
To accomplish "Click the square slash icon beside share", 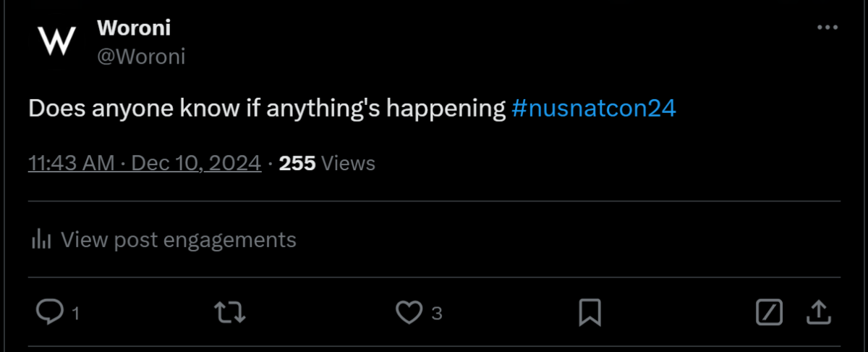I will tap(770, 313).
